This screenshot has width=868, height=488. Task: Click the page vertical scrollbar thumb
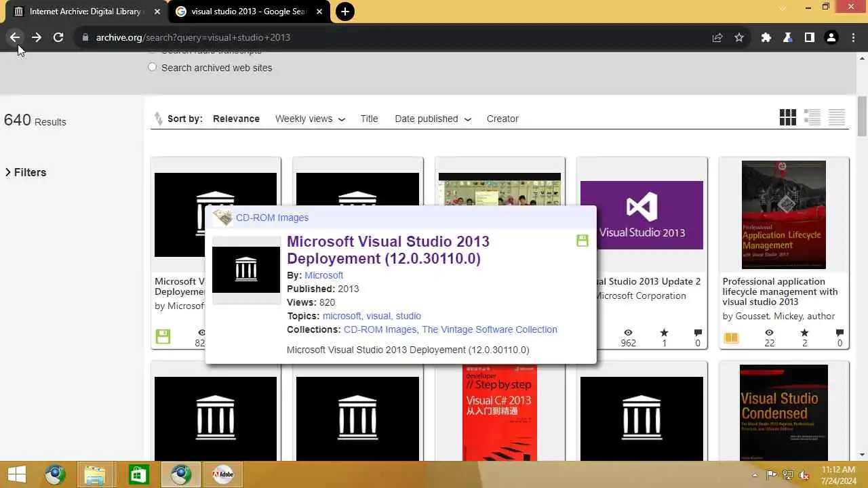862,116
